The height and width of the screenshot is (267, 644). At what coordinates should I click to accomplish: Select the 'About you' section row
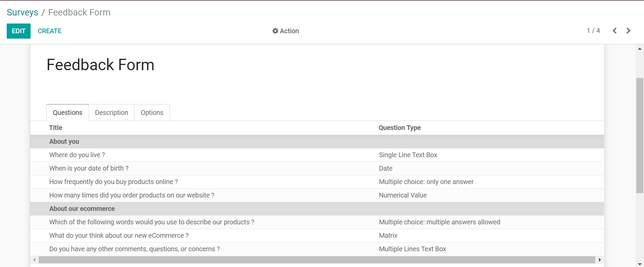pyautogui.click(x=317, y=141)
